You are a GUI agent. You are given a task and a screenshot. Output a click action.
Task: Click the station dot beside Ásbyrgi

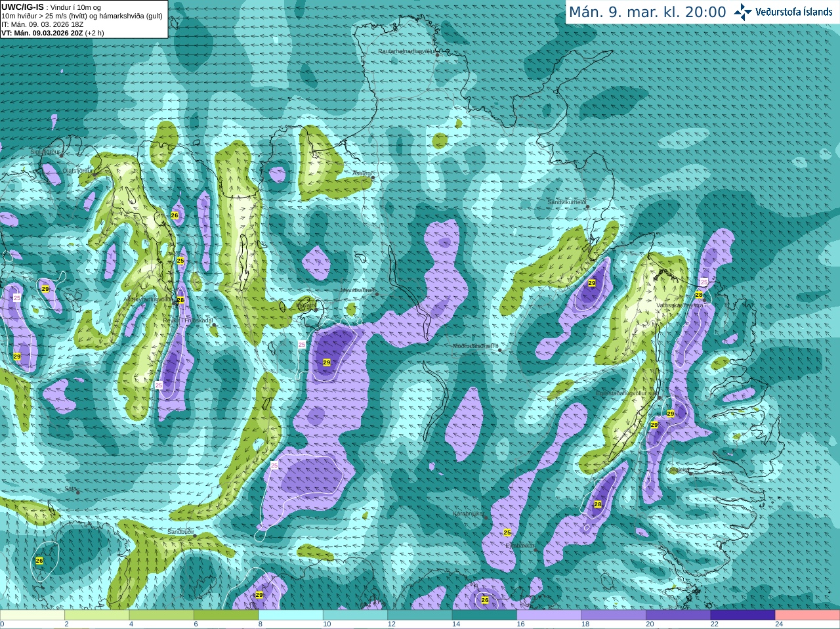pos(373,177)
